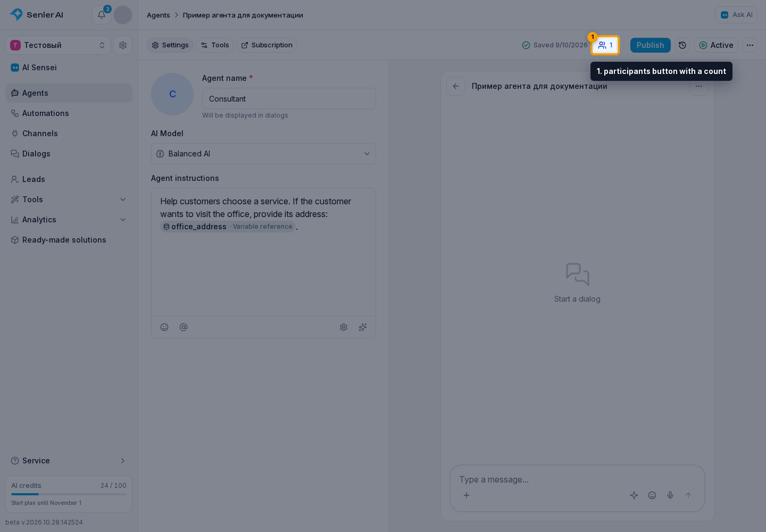Open dialog preview options menu
The width and height of the screenshot is (766, 532).
699,87
